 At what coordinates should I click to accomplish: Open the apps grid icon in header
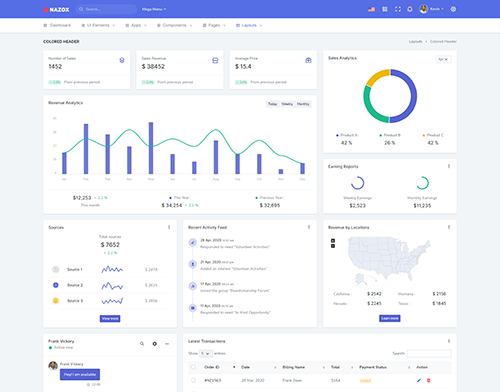point(385,9)
